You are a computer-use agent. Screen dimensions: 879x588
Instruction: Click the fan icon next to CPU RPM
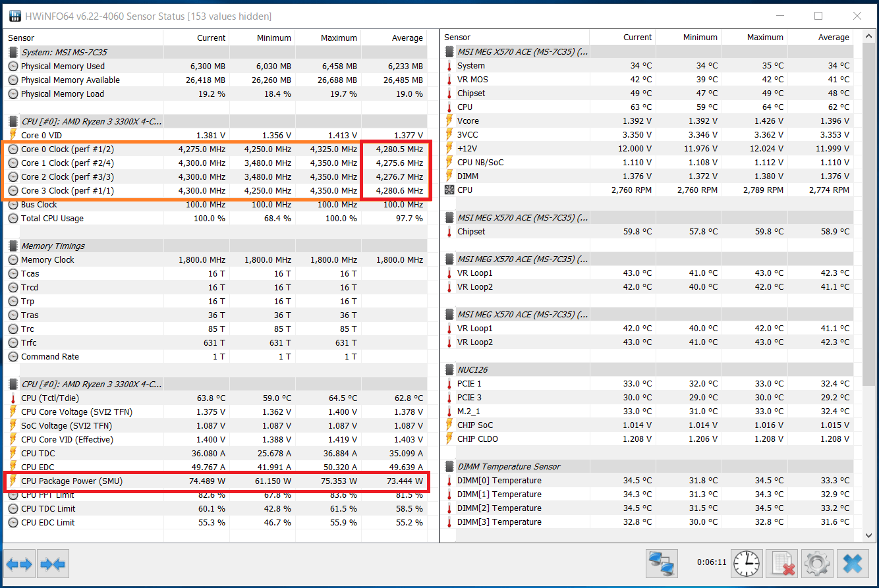[449, 190]
